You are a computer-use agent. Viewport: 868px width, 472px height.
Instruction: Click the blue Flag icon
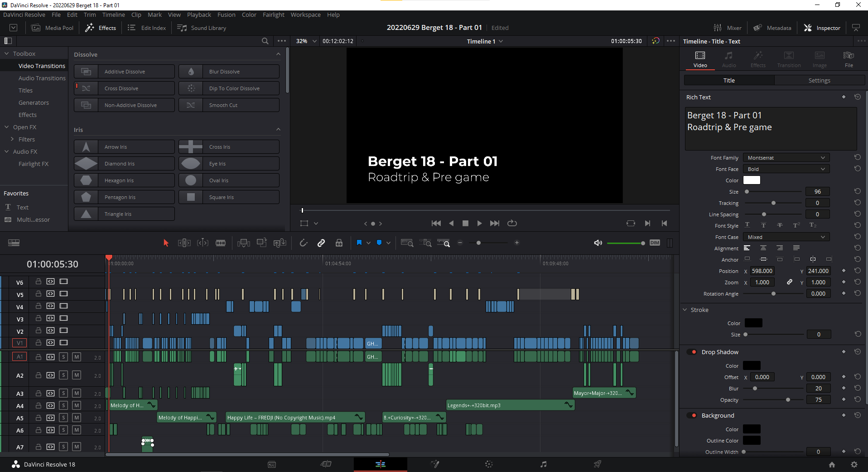[x=359, y=243]
